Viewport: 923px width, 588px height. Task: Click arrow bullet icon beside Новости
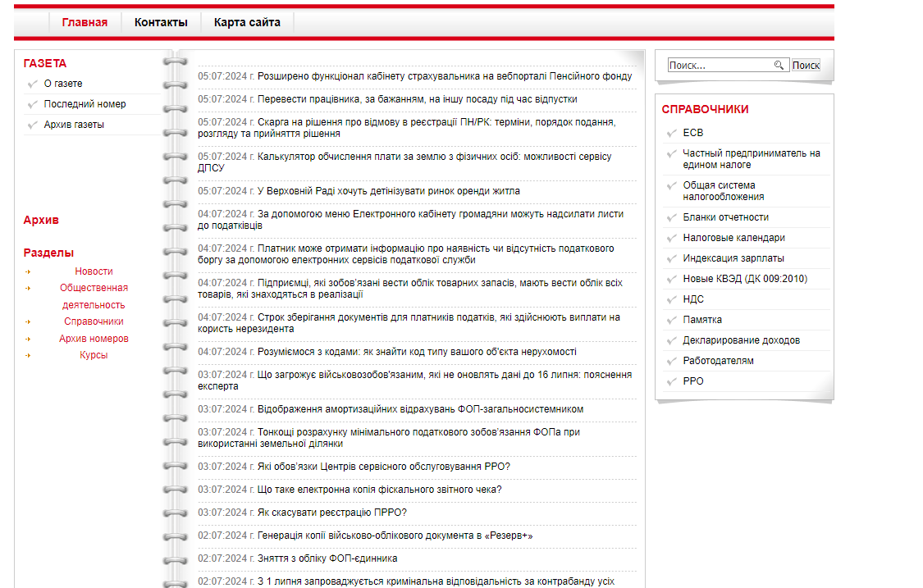(x=28, y=272)
